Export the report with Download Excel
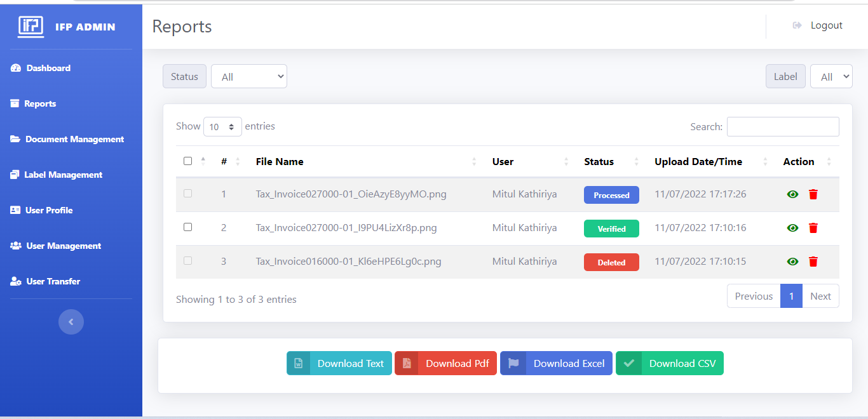868x419 pixels. (556, 364)
